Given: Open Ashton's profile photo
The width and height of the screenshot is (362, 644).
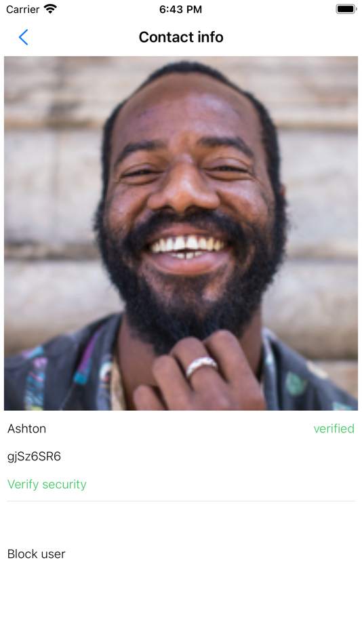Looking at the screenshot, I should (181, 233).
